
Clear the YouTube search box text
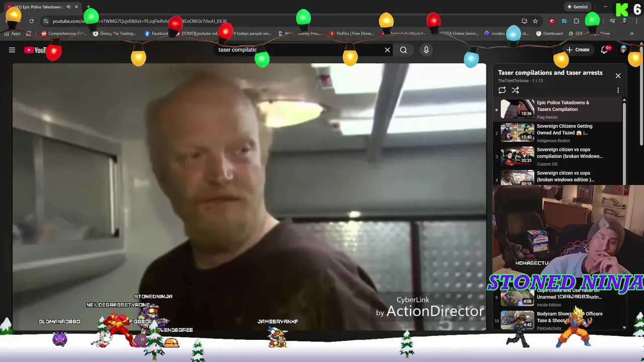pos(387,50)
